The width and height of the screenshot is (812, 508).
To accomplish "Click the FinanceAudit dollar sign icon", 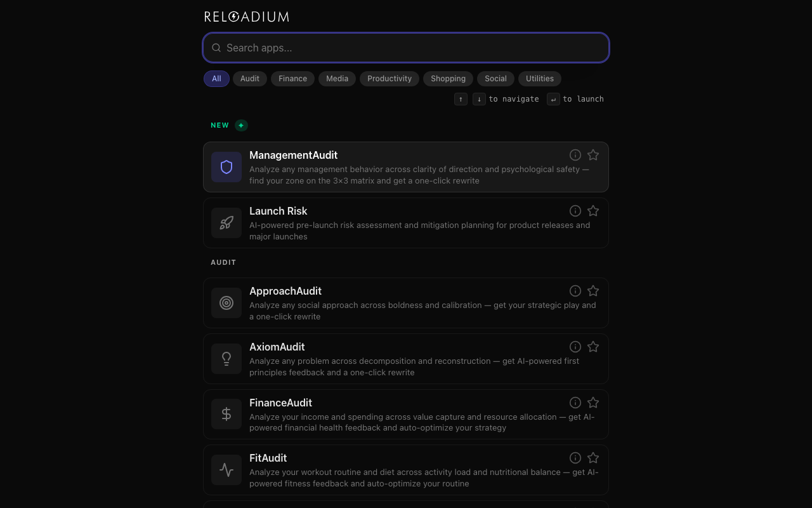I will [226, 413].
